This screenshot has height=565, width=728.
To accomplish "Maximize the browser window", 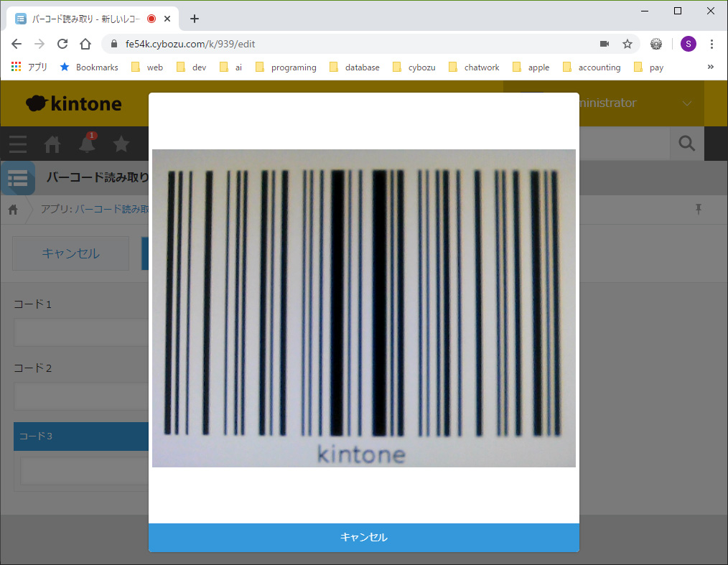I will (678, 11).
